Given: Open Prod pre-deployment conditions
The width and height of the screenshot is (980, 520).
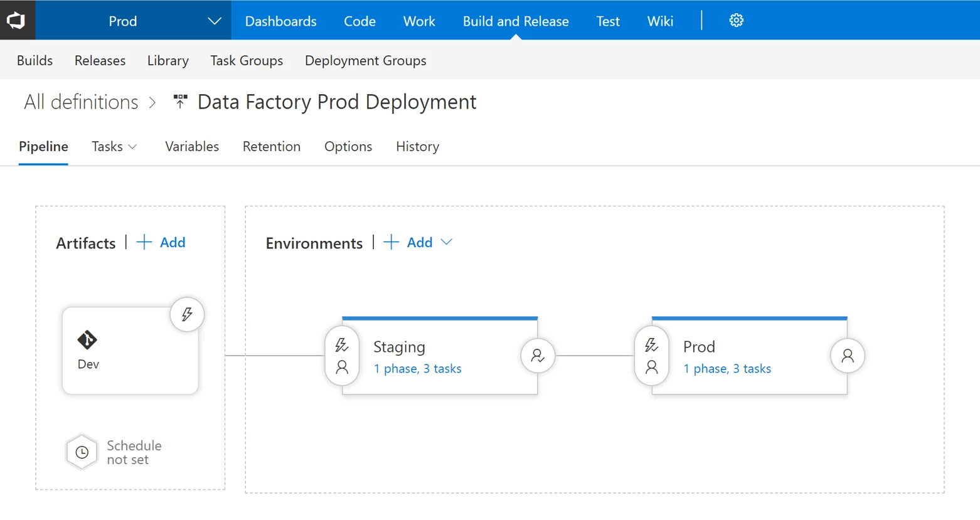Looking at the screenshot, I should 652,356.
